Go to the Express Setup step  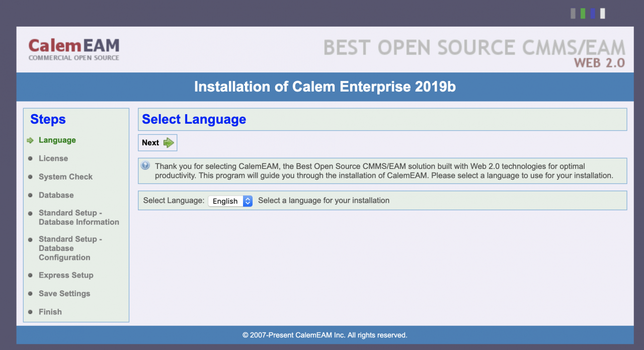[x=66, y=276]
